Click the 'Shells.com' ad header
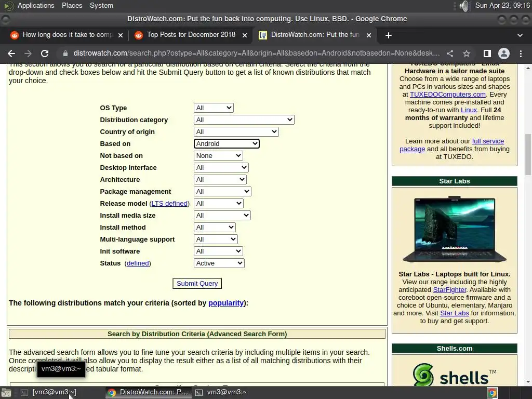The image size is (532, 399). [454, 349]
